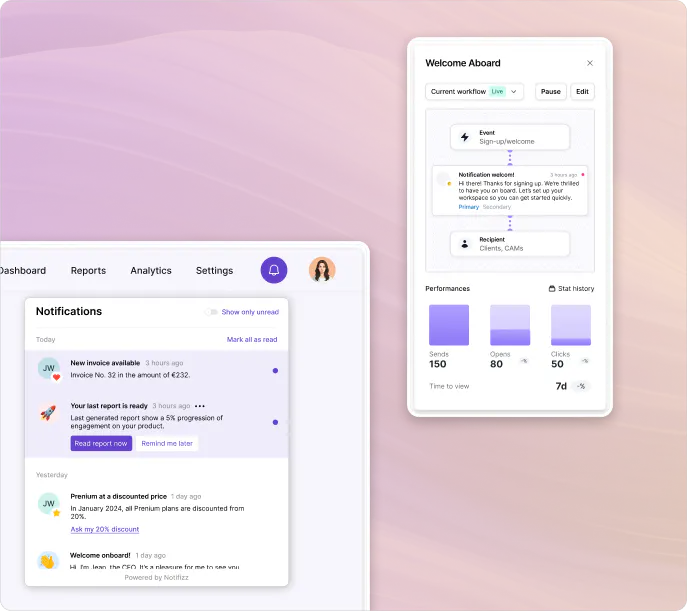Toggle unread dot on invoice notification

[275, 371]
